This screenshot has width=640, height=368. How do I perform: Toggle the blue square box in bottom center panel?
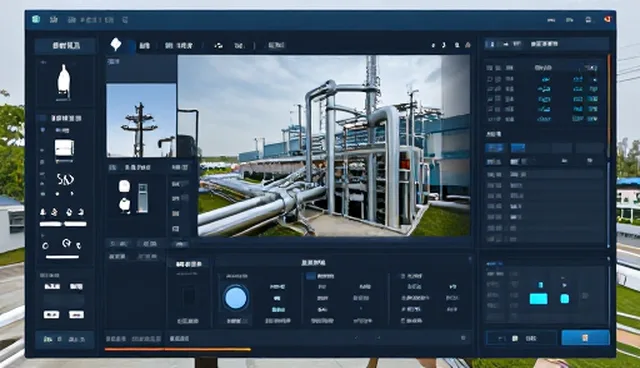tap(311, 276)
